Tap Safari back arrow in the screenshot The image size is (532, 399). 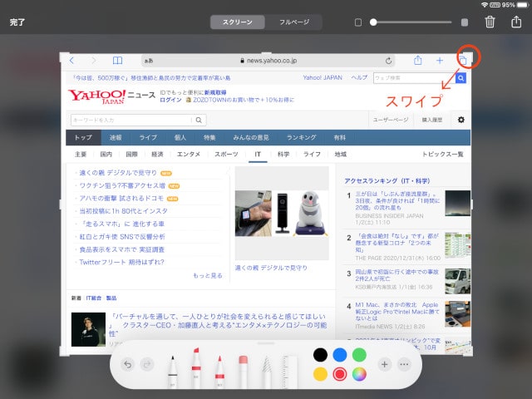(71, 61)
